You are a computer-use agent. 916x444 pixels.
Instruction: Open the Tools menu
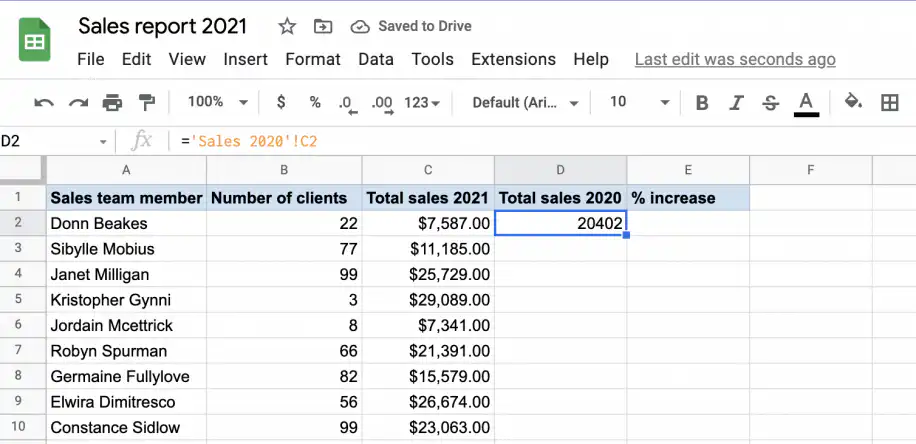tap(432, 60)
